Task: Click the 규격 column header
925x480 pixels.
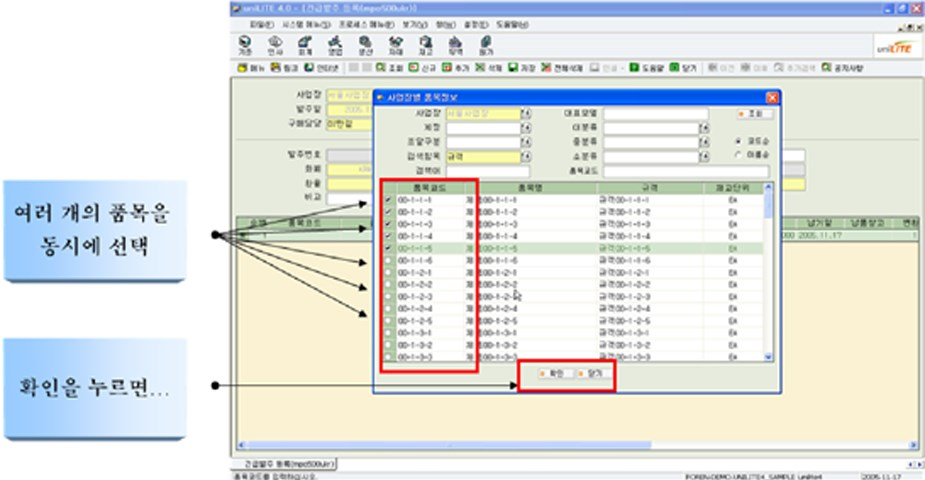Action: 649,188
